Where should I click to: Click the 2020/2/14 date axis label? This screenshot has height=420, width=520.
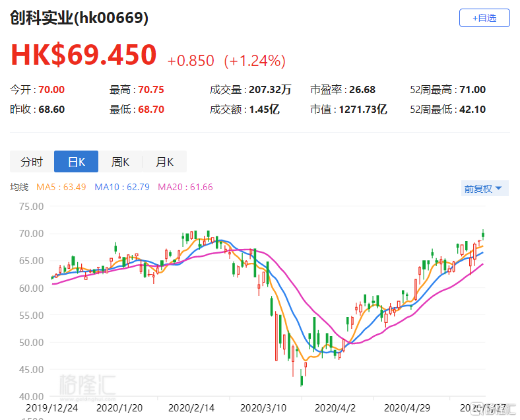point(191,407)
